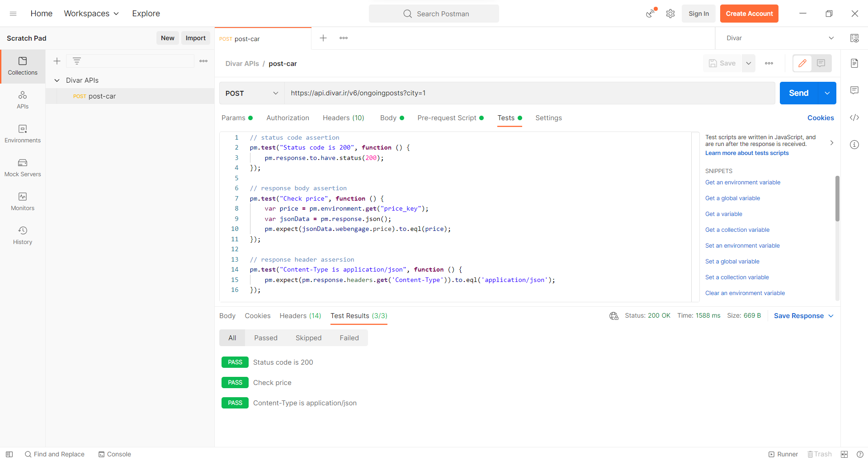This screenshot has width=868, height=460.
Task: Switch to Headers (10) tab
Action: (x=344, y=118)
